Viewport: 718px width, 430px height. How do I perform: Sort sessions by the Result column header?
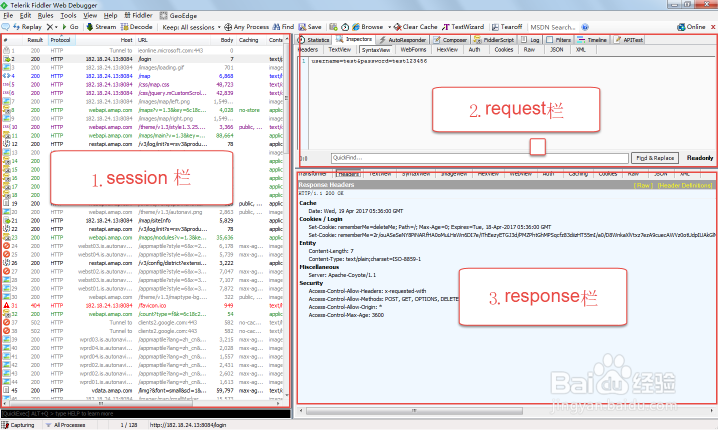pos(35,40)
